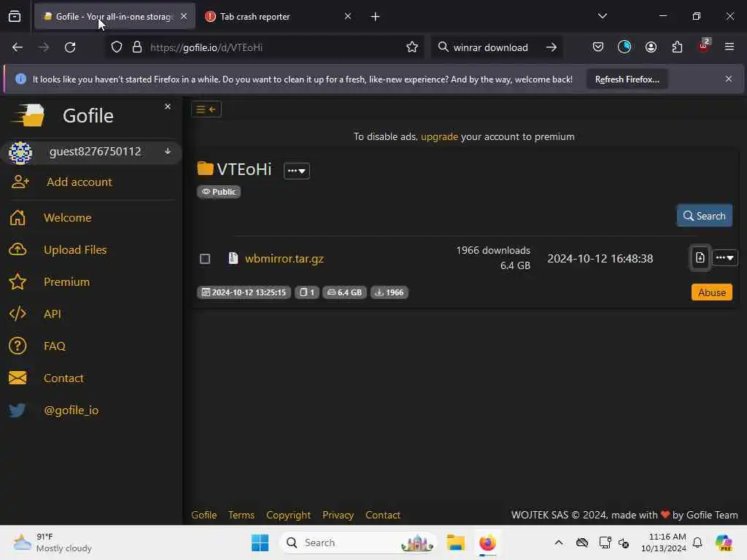Open Upload Files in the sidebar
The height and width of the screenshot is (560, 747).
(75, 249)
